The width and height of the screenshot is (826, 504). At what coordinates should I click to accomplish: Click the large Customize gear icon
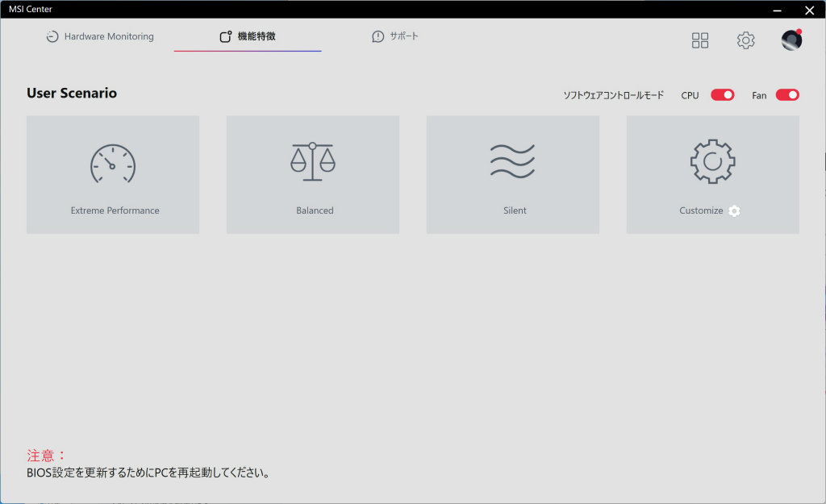coord(713,161)
